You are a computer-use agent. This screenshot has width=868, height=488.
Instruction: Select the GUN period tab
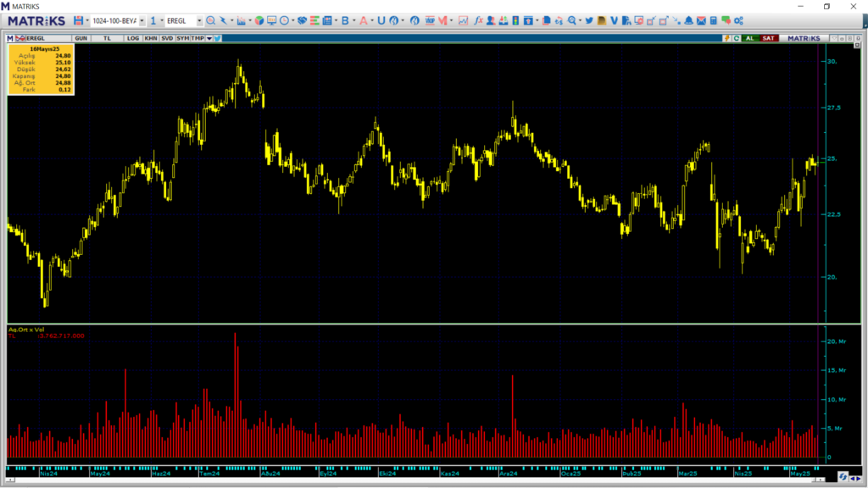pos(81,38)
